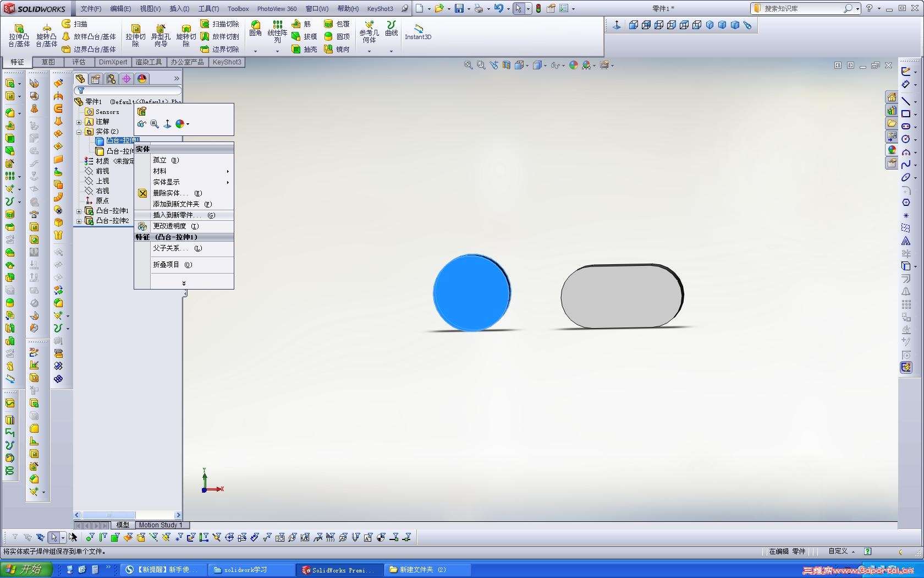Open the ConfigurationManager tab icon
Screen dimensions: 924x578
111,79
